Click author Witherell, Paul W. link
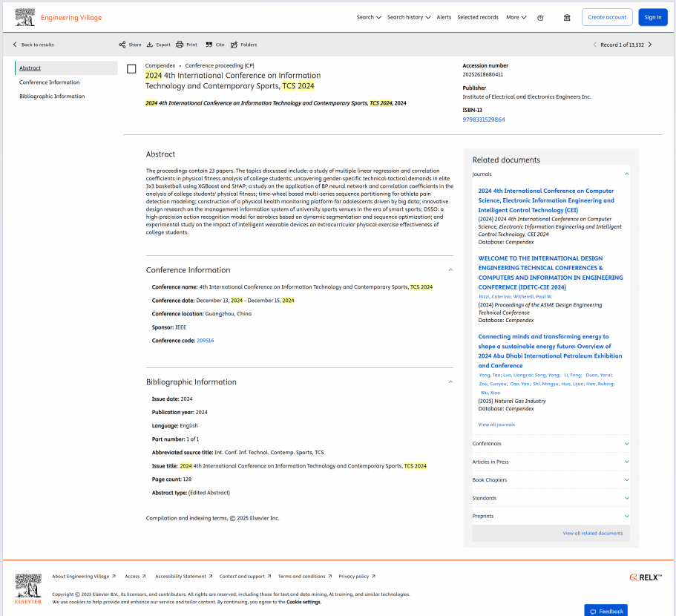This screenshot has width=676, height=616. 533,297
